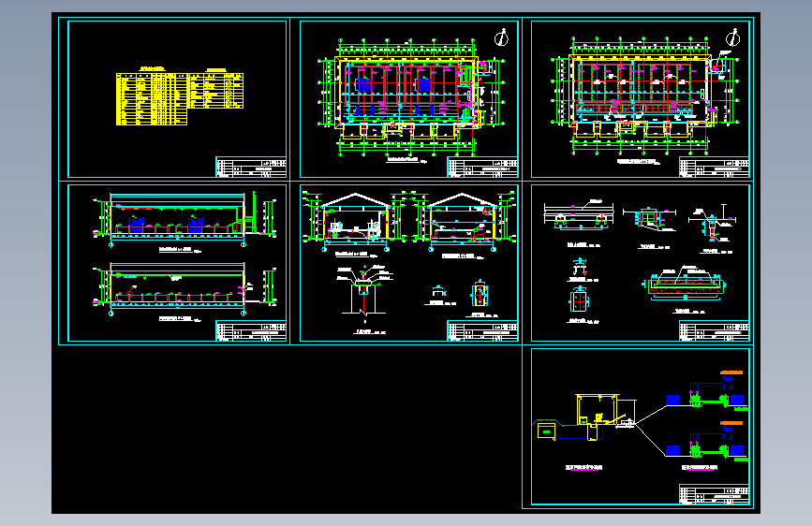The width and height of the screenshot is (812, 526).
Task: Select lower longitudinal section in middle-left sheet
Action: click(x=185, y=289)
